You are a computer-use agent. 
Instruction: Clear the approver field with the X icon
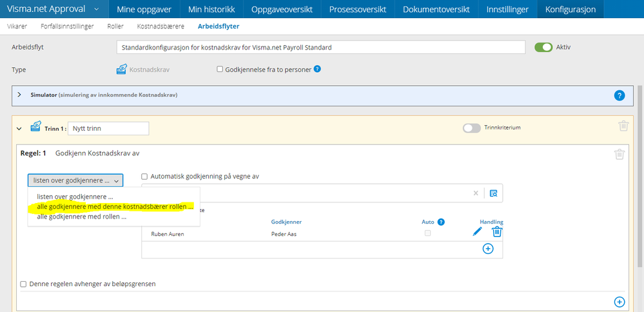point(476,193)
